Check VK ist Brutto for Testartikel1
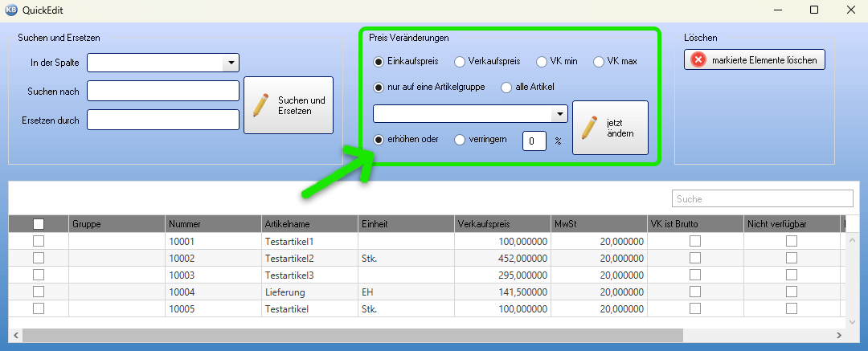Image resolution: width=868 pixels, height=351 pixels. pyautogui.click(x=695, y=241)
